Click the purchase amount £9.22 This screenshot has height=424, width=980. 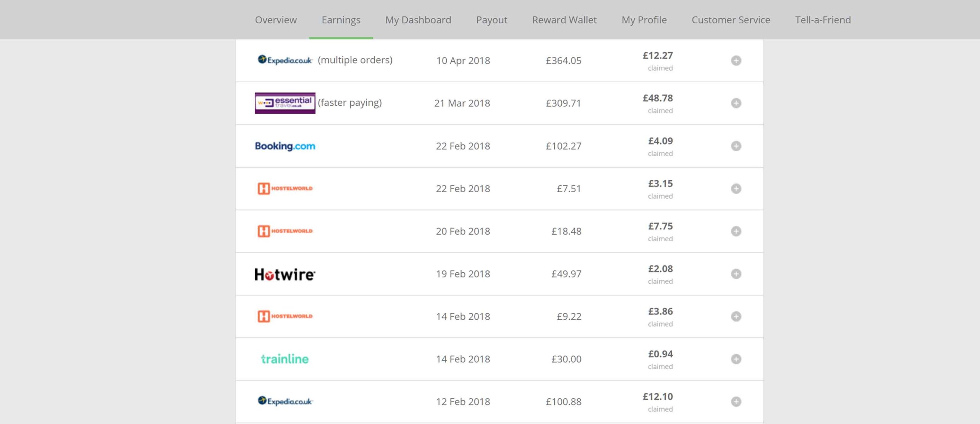[569, 316]
